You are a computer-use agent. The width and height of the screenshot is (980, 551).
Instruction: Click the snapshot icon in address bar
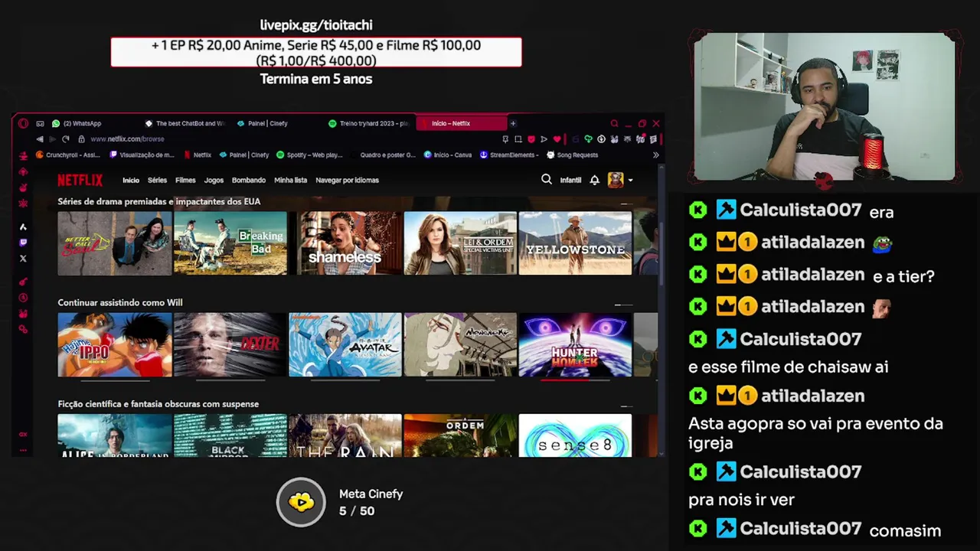(x=518, y=139)
